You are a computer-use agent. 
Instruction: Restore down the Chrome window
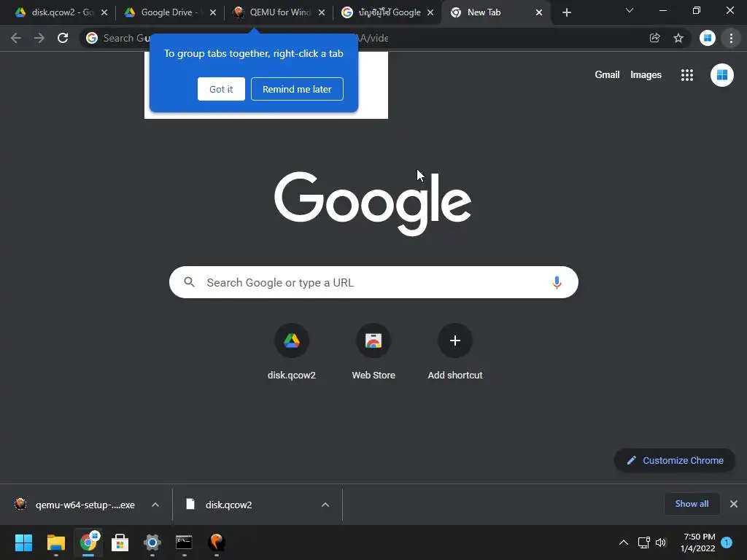[697, 10]
